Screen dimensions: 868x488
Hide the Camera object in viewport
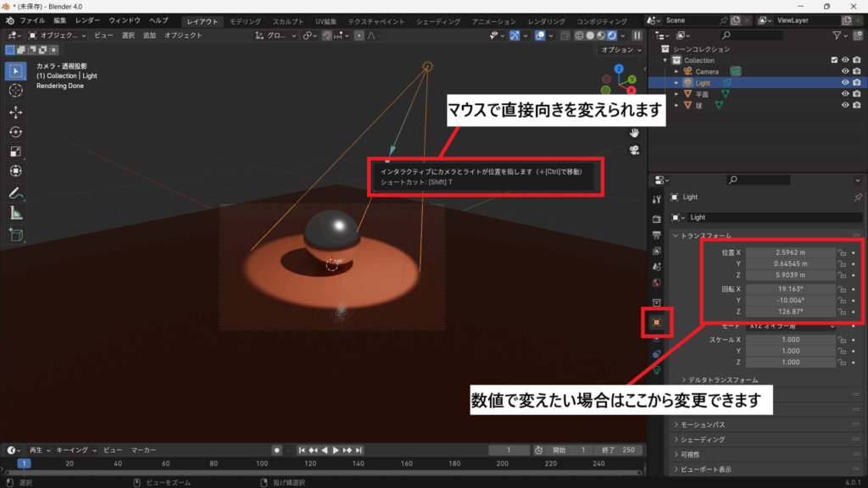click(x=845, y=71)
